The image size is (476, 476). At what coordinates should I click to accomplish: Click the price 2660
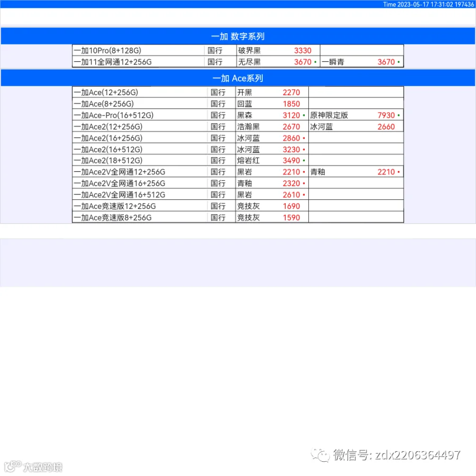tap(386, 126)
